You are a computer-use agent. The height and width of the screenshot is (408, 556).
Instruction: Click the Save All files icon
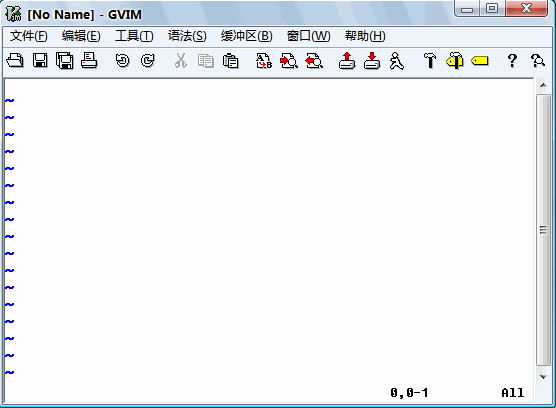[x=65, y=61]
